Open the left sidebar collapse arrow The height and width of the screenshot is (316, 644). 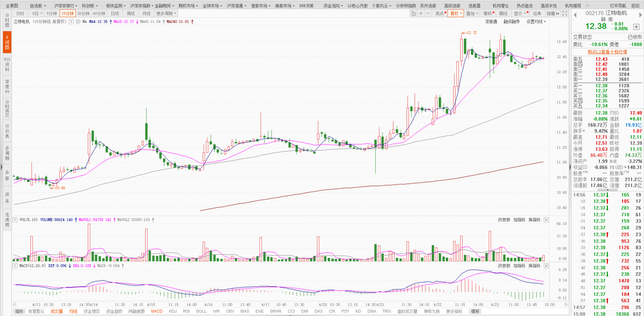click(x=1, y=169)
